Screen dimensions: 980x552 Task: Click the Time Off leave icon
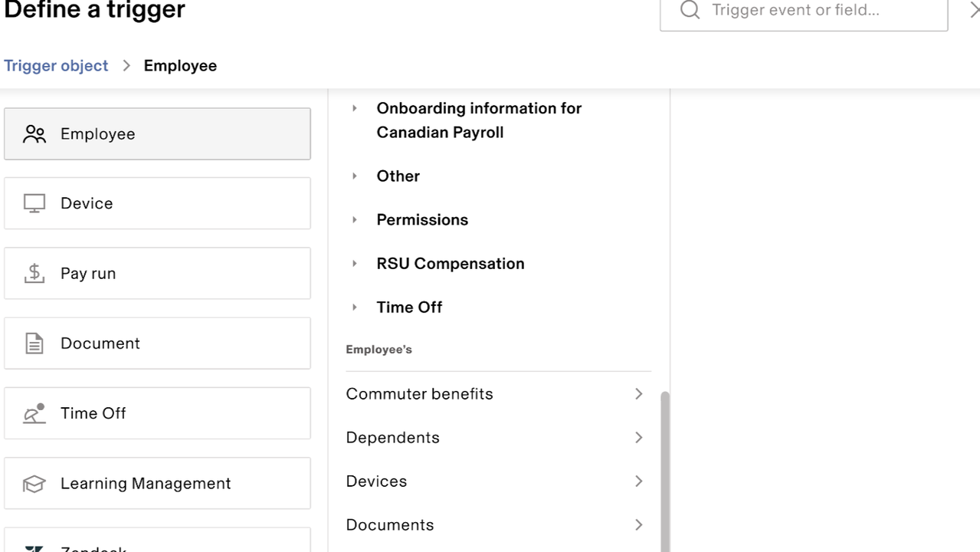[x=34, y=413]
